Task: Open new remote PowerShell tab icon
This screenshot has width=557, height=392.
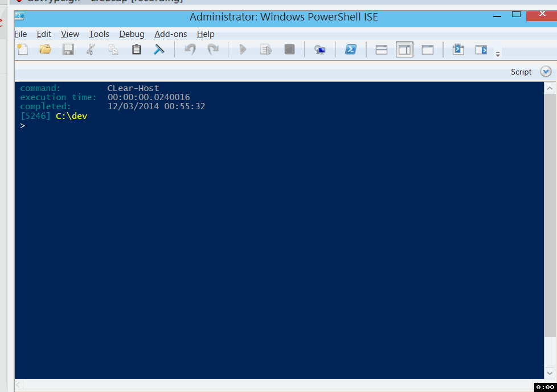Action: (320, 49)
